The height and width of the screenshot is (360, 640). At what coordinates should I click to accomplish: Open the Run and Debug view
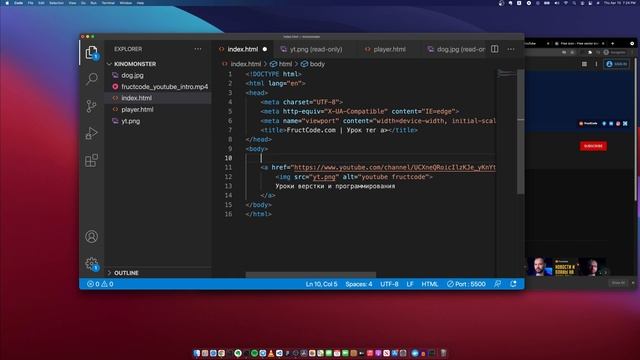coord(91,133)
